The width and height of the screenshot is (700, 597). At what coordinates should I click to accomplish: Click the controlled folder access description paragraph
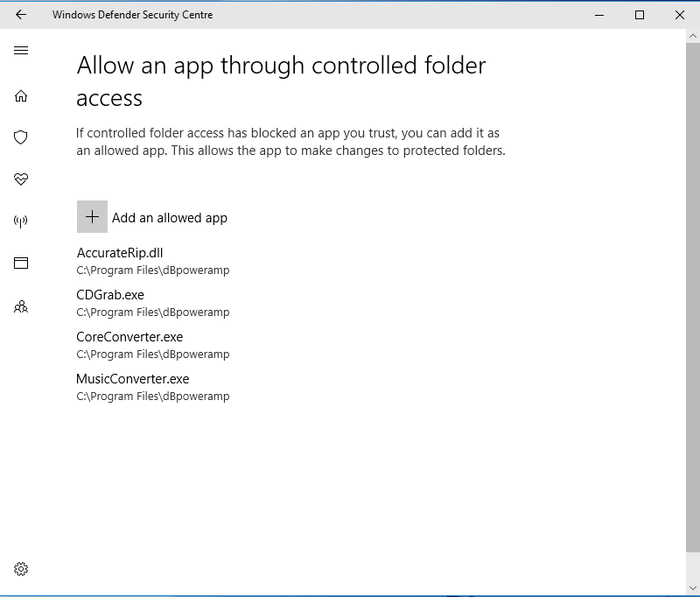(290, 142)
